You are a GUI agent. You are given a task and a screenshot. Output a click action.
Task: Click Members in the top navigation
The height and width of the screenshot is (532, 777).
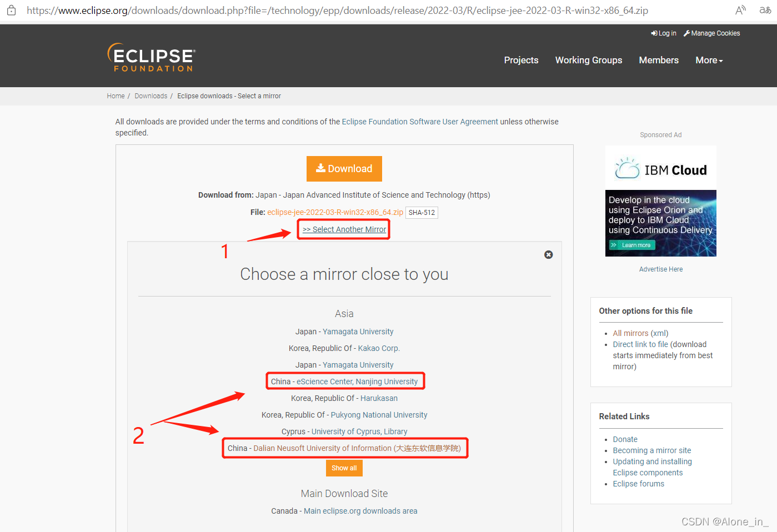[x=658, y=60]
